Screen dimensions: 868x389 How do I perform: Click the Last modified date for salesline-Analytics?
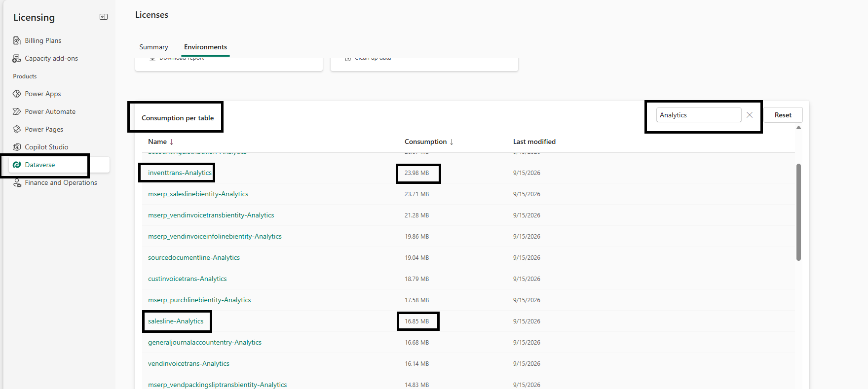[527, 321]
